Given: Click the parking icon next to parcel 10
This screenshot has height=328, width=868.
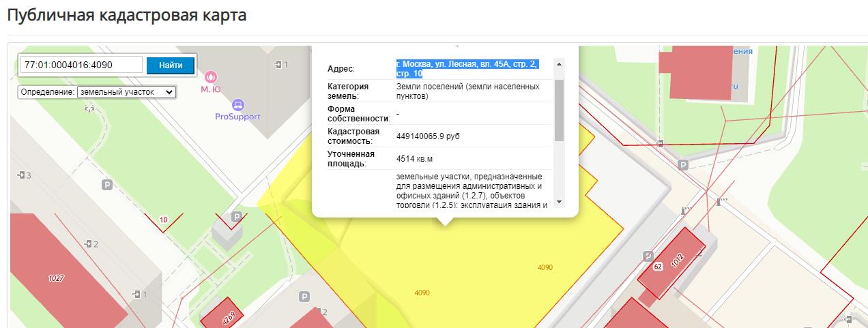Looking at the screenshot, I should click(x=237, y=217).
